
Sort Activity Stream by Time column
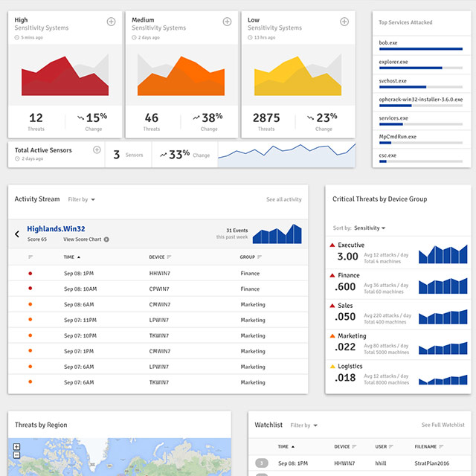[71, 257]
